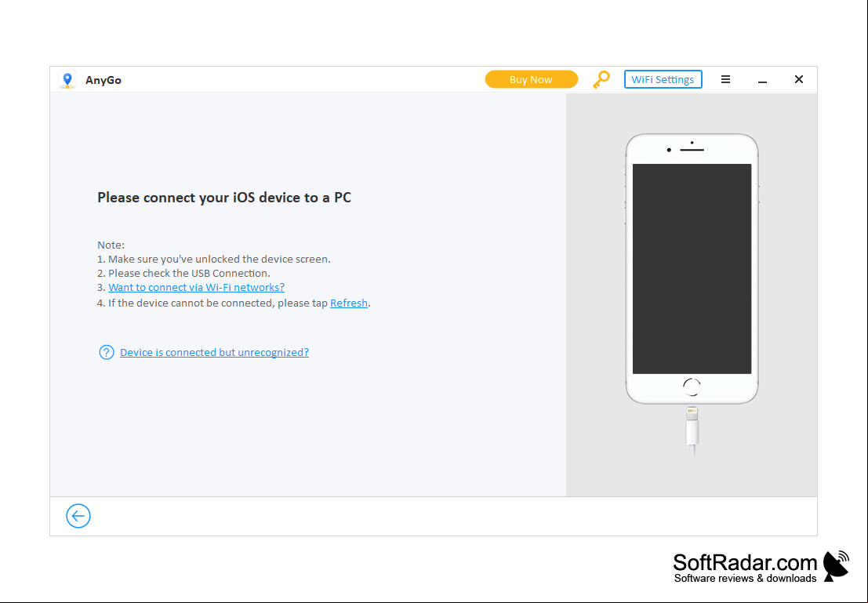This screenshot has height=603, width=868.
Task: Click the AnyGo map pin logo
Action: click(x=67, y=80)
